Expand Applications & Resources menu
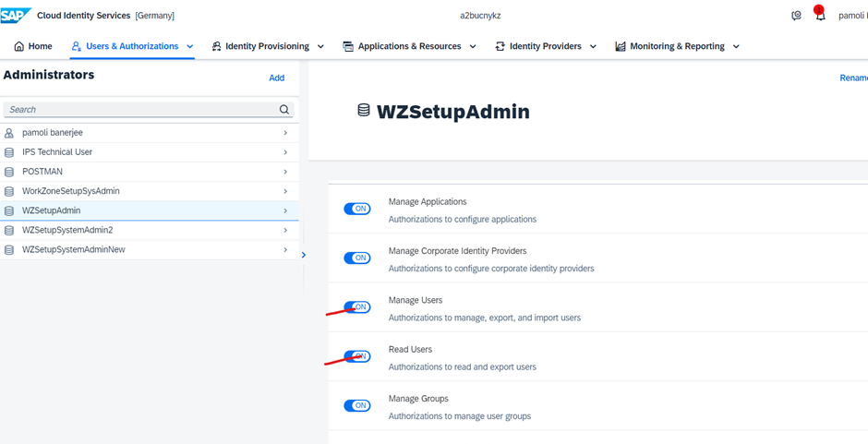 (473, 46)
